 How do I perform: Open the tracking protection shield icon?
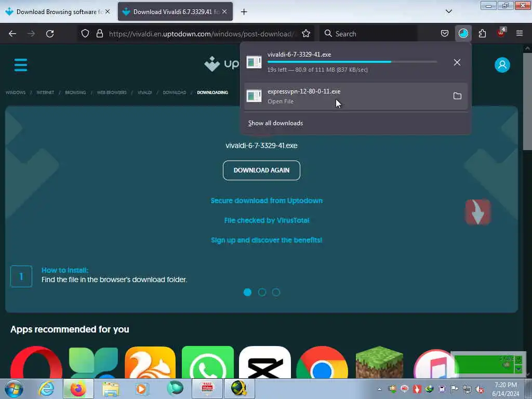tap(85, 34)
